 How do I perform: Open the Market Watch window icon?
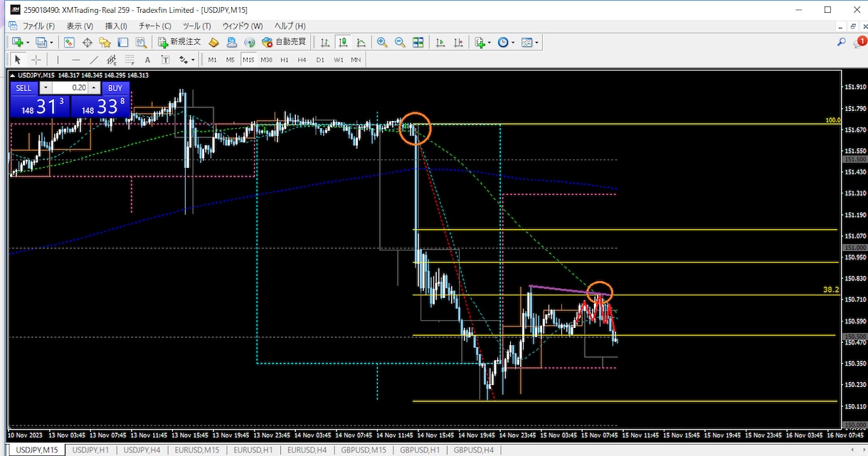tap(70, 43)
